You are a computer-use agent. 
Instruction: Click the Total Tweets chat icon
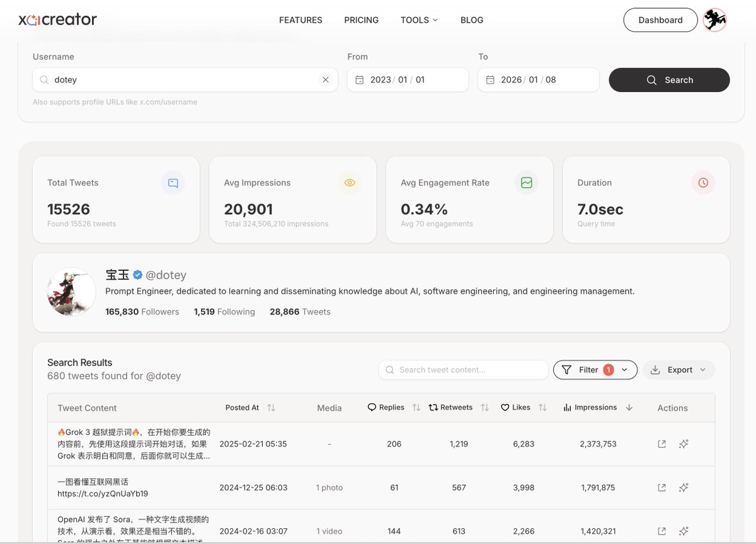pyautogui.click(x=173, y=183)
